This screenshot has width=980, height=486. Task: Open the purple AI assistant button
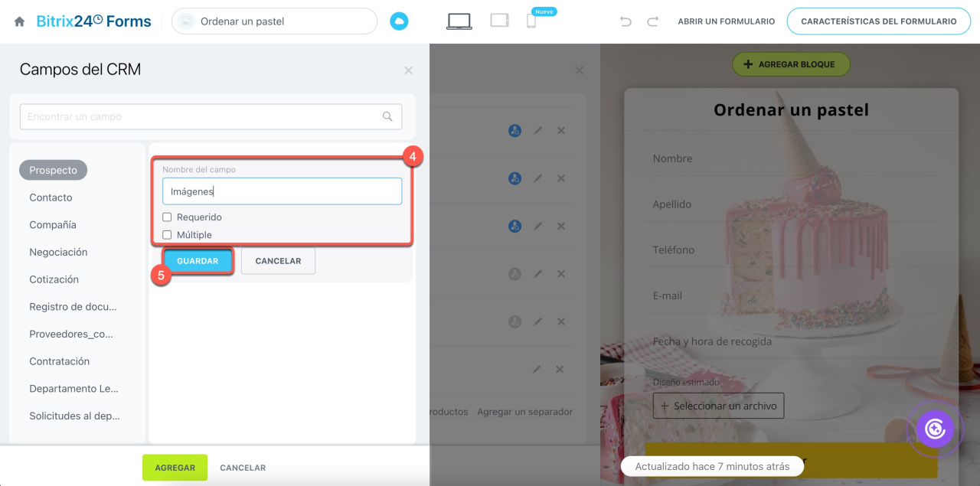click(935, 429)
